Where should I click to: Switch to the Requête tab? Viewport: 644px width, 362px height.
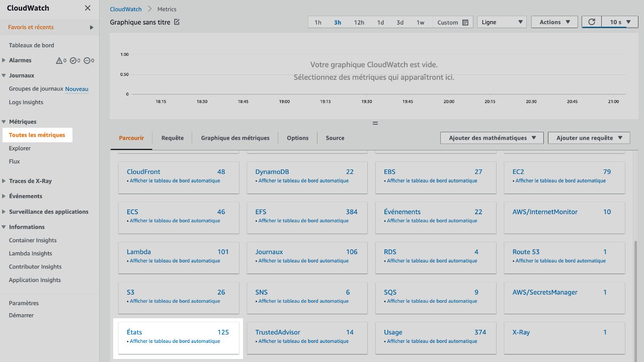[173, 138]
